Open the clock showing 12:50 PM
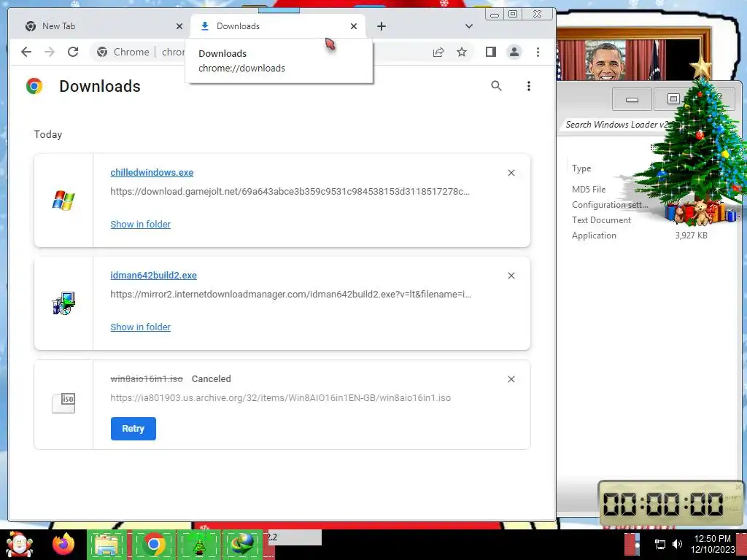Image resolution: width=747 pixels, height=560 pixels. point(713,544)
